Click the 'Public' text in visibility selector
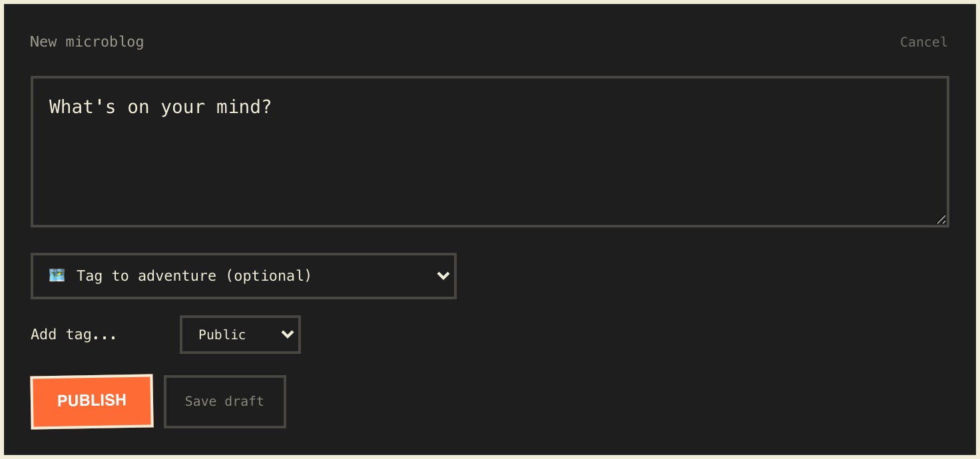Screen dimensions: 980x459 (x=222, y=335)
